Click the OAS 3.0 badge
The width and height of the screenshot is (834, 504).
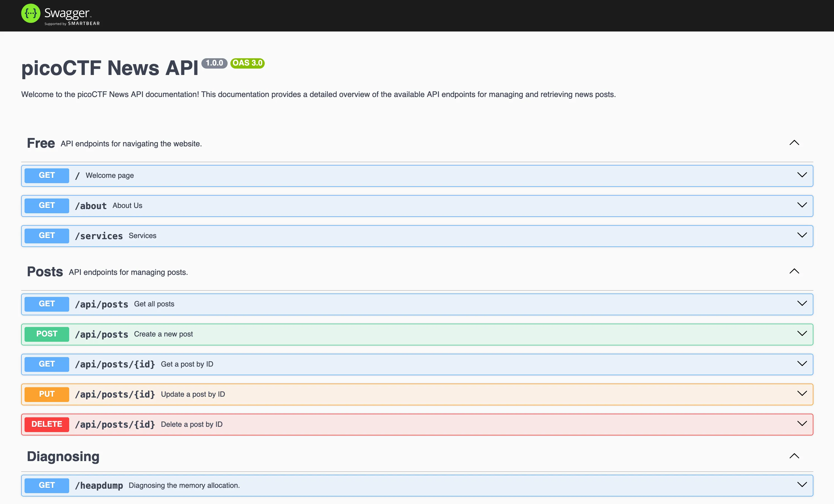(247, 63)
